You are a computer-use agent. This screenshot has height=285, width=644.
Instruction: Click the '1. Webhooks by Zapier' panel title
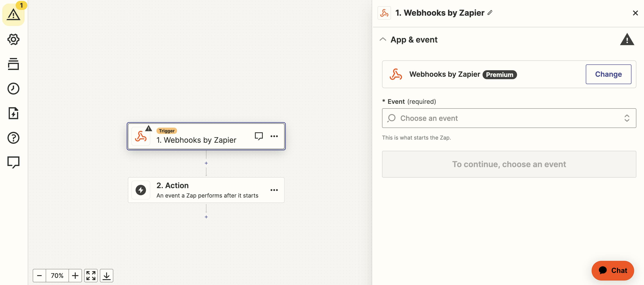[440, 13]
